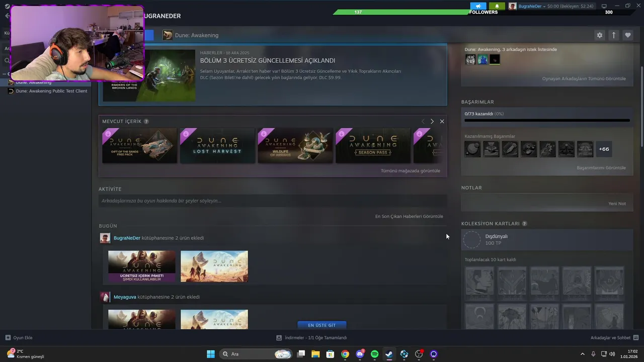Open the game settings gear icon

[x=599, y=35]
